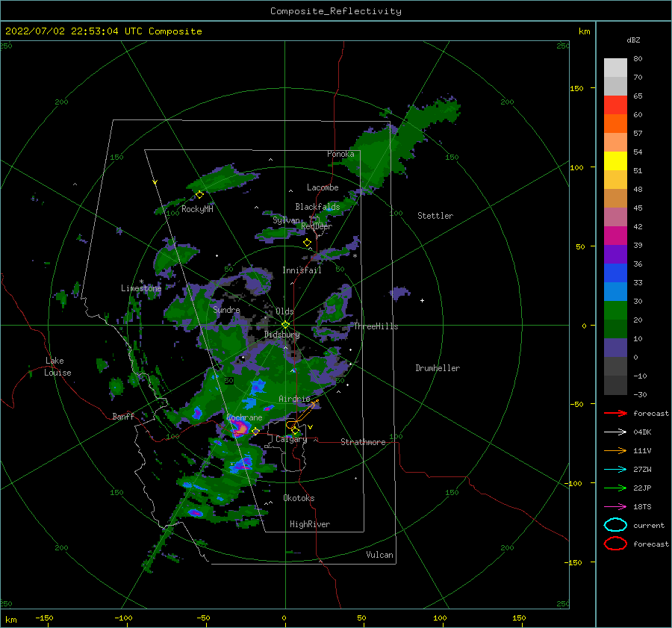672x628 pixels.
Task: Click the -150 tick label on bottom axis
Action: click(x=44, y=618)
